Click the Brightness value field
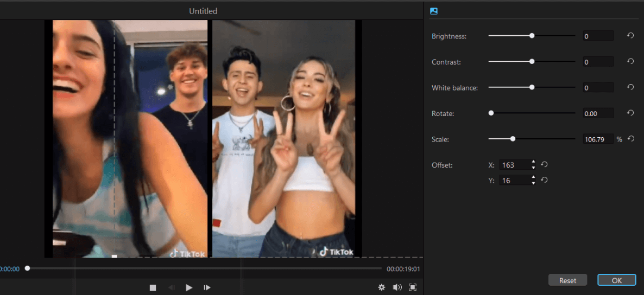644x295 pixels. pyautogui.click(x=598, y=36)
